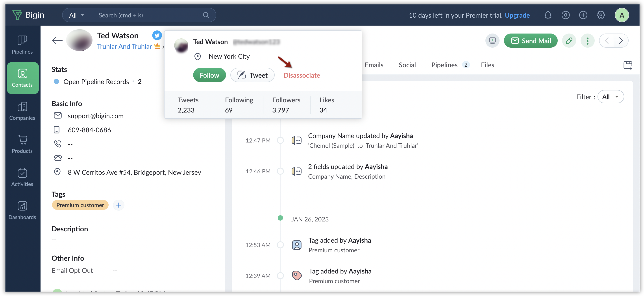Image resolution: width=644 pixels, height=296 pixels.
Task: Expand the All search scope dropdown
Action: pyautogui.click(x=77, y=15)
